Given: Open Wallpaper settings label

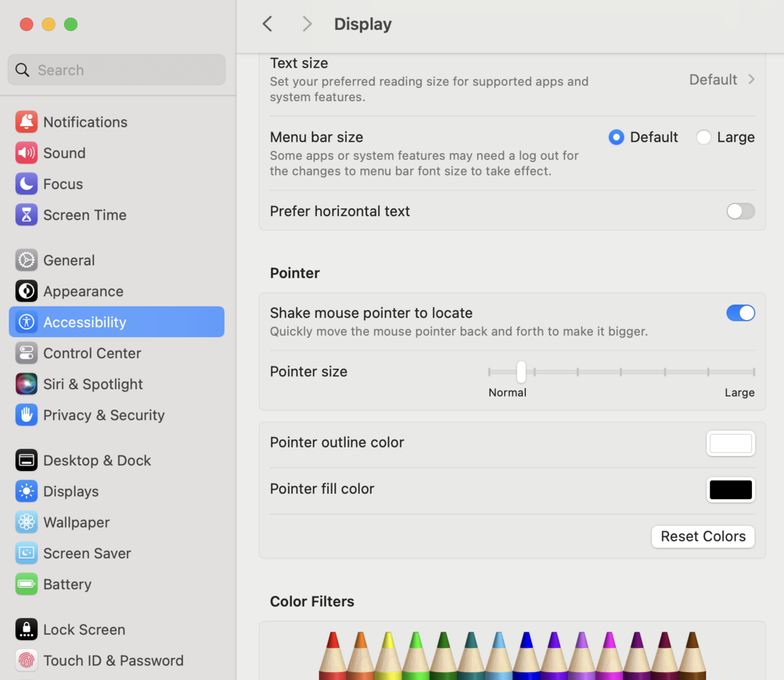Looking at the screenshot, I should click(x=76, y=523).
